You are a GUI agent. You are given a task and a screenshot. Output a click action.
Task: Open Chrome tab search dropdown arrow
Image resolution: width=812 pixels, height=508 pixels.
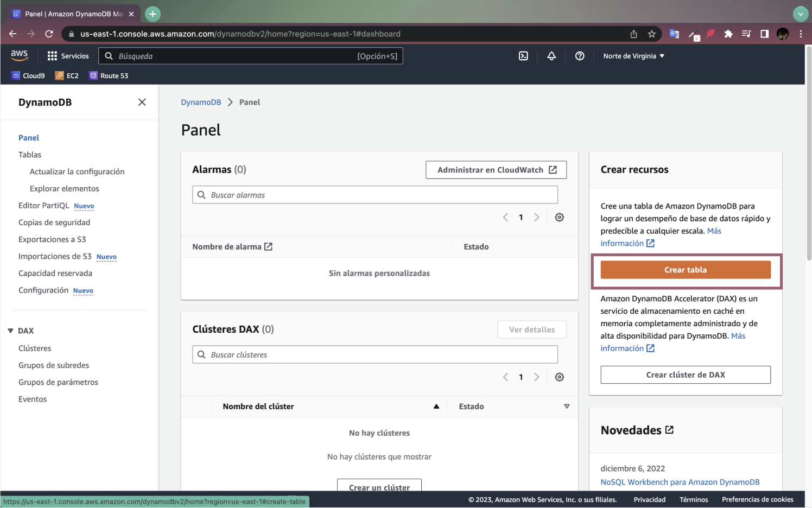tap(801, 14)
